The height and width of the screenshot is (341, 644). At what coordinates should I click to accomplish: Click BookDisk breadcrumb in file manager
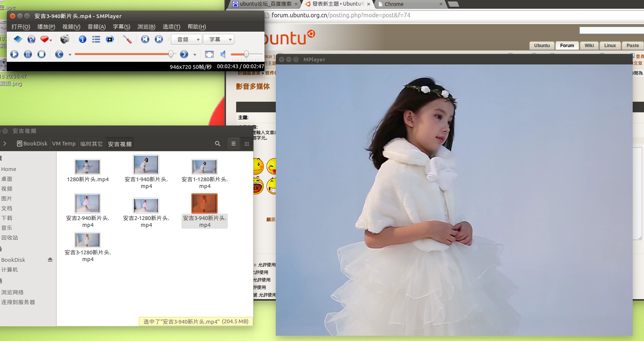[x=32, y=144]
